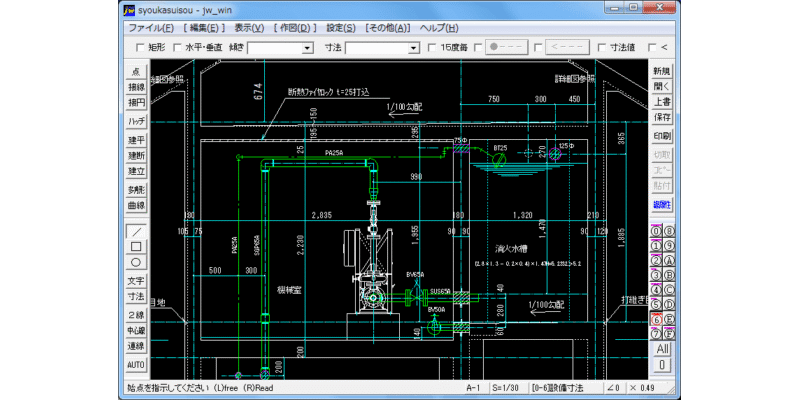This screenshot has height=400, width=800.
Task: Click the A-1 paper size in status bar
Action: [x=473, y=388]
